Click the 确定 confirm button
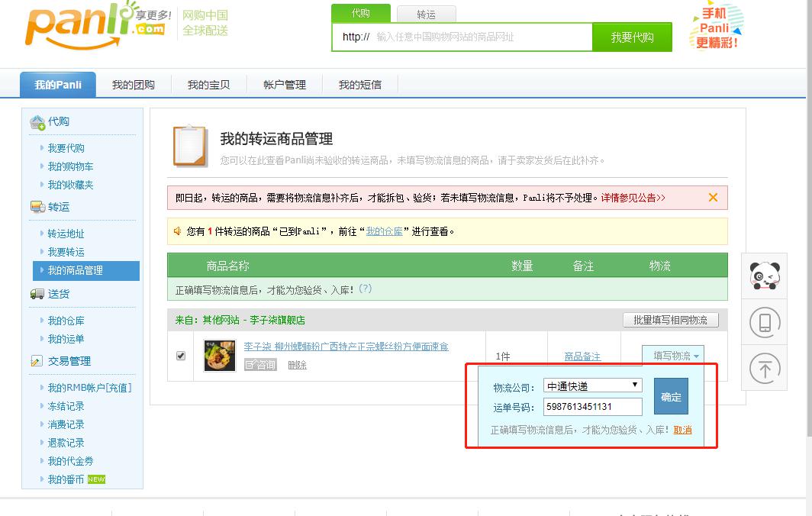The width and height of the screenshot is (812, 516). tap(671, 396)
